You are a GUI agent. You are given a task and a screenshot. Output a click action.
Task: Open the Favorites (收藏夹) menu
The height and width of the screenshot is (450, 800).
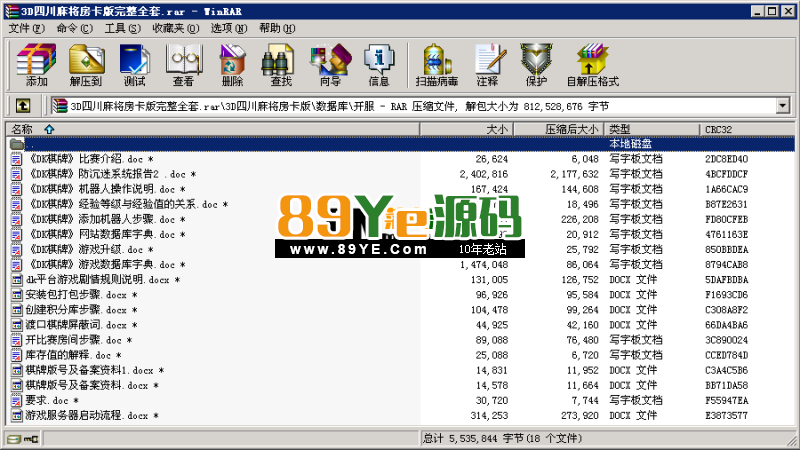click(x=176, y=28)
